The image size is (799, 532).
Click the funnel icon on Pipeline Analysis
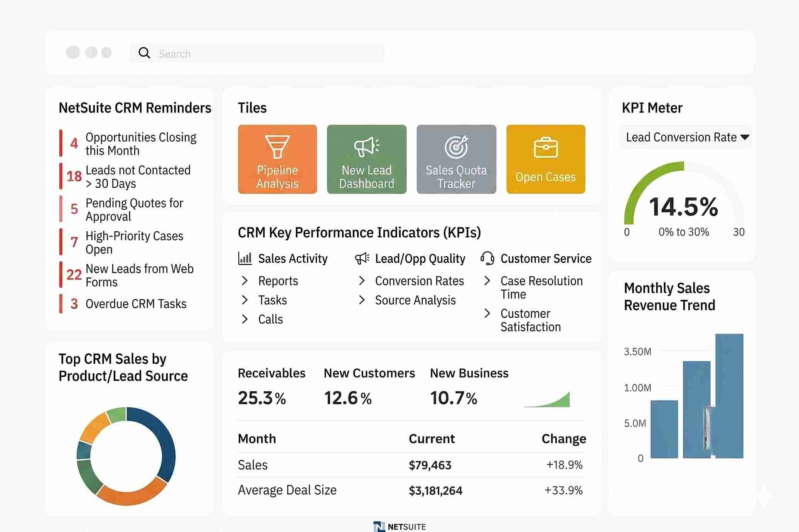coord(277,146)
